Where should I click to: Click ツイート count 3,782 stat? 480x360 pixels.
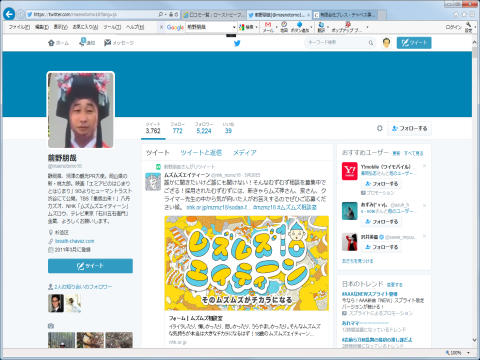tap(153, 128)
